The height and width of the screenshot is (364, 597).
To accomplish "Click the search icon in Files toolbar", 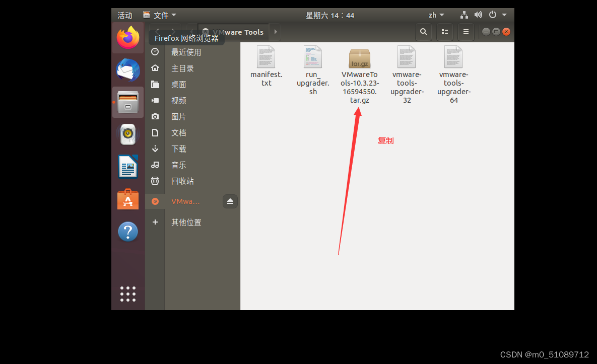I will click(423, 32).
